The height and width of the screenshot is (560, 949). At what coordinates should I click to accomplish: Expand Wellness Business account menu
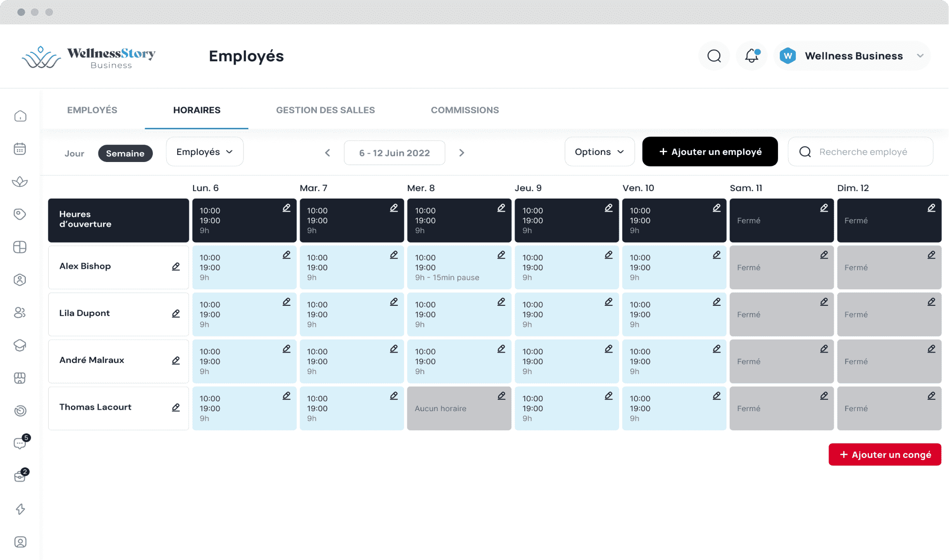coord(852,56)
